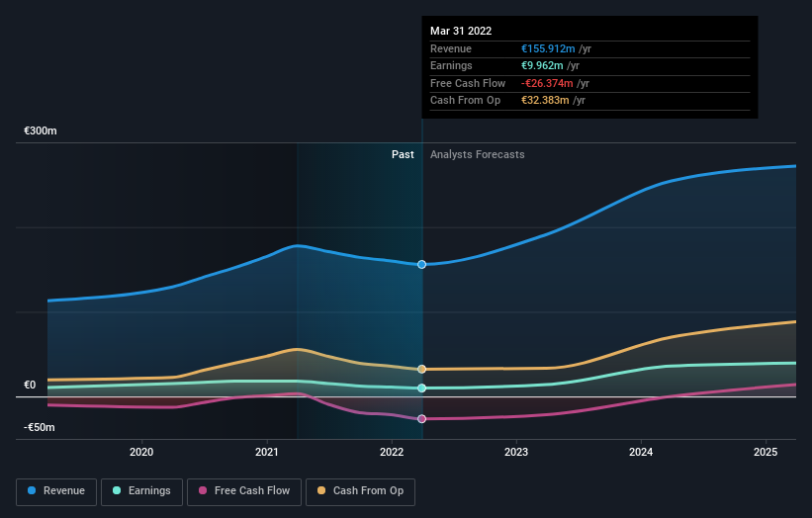Toggle the Free Cash Flow legend button
812x518 pixels.
244,491
